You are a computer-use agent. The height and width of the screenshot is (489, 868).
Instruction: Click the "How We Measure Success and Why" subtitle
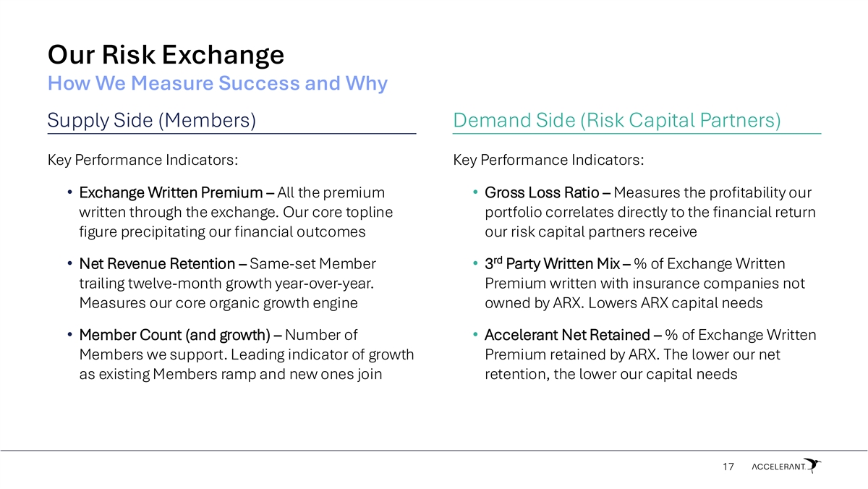217,84
